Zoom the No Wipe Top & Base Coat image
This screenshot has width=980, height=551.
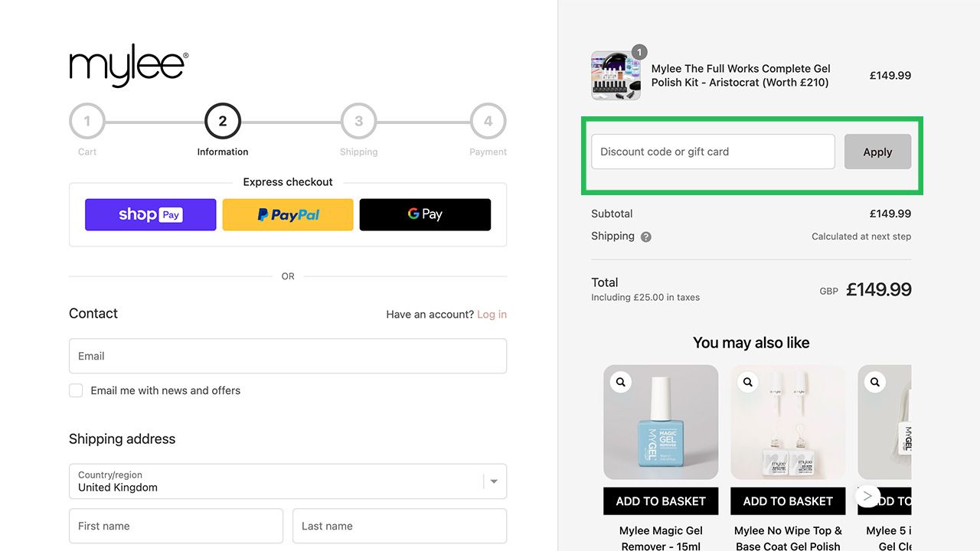(748, 382)
